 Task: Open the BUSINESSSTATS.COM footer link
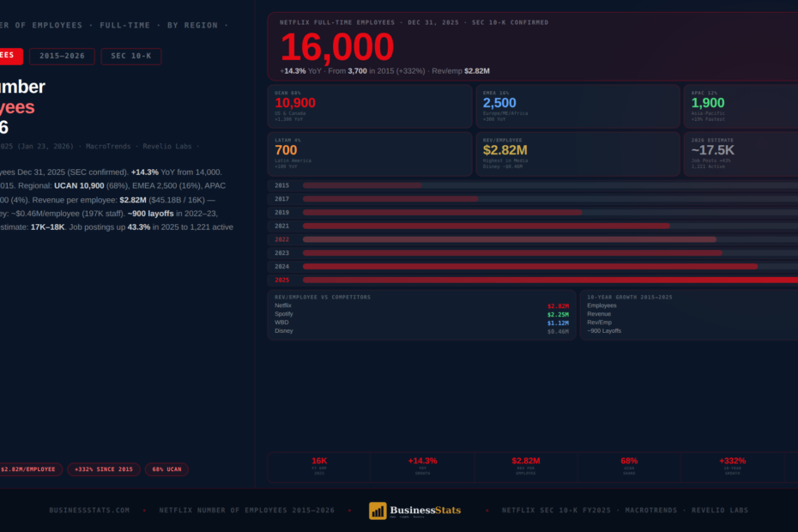(x=89, y=510)
